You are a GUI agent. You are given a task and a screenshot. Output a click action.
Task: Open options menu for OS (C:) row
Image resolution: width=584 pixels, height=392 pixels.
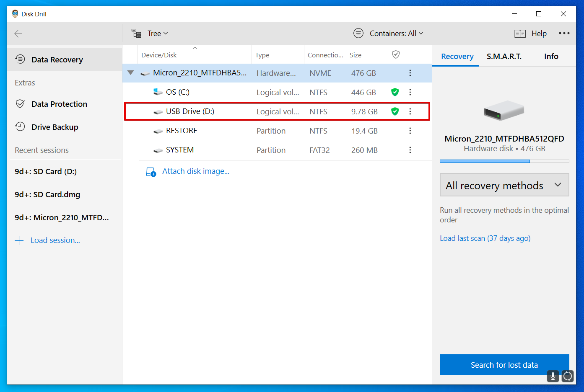(410, 92)
